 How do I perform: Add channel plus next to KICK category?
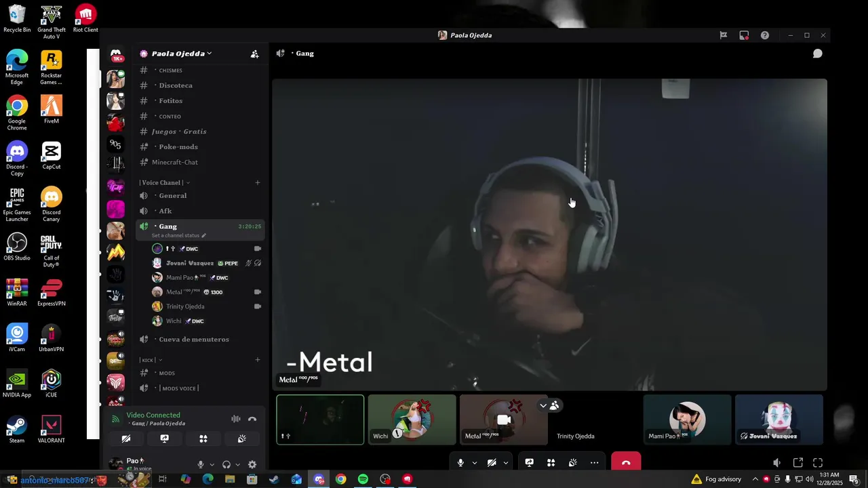point(258,360)
